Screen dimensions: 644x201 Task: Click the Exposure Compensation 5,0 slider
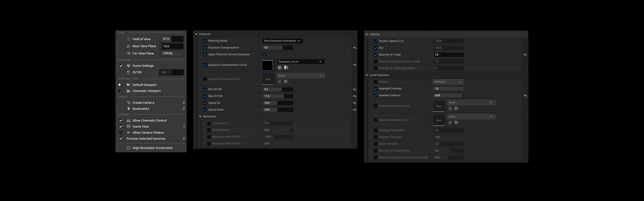[x=278, y=48]
